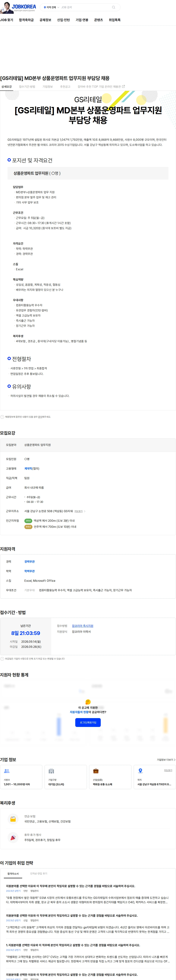Click the 전형절차 heading

pos(22,359)
